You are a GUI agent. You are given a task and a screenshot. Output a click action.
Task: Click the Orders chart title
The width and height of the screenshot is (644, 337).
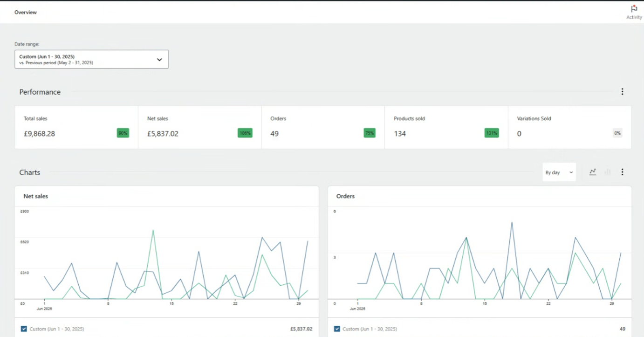345,196
